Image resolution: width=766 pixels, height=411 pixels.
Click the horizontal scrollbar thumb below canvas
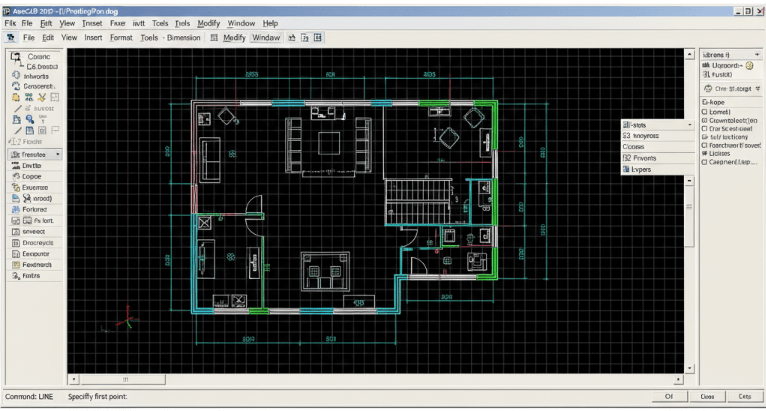click(123, 379)
